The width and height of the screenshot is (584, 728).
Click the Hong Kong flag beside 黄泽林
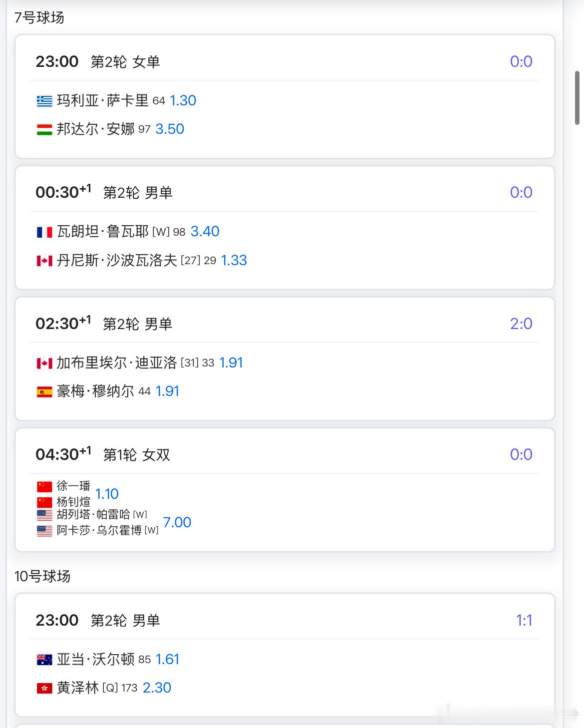click(44, 689)
